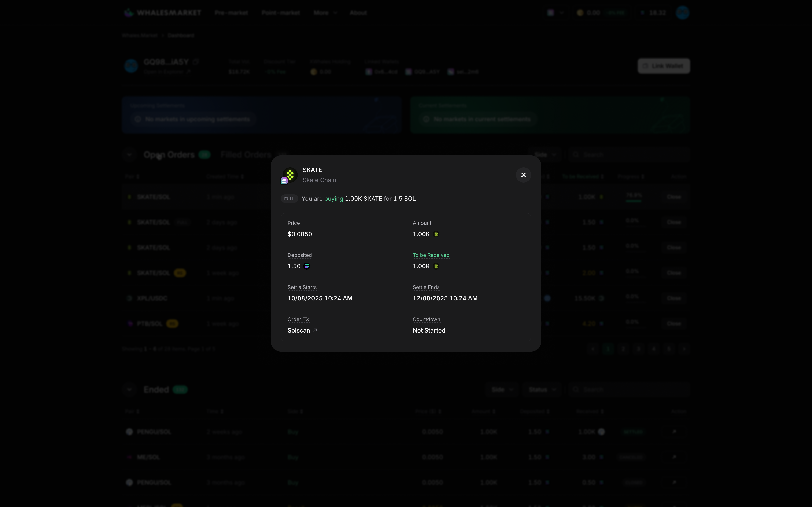Click the To be Received label

[431, 255]
